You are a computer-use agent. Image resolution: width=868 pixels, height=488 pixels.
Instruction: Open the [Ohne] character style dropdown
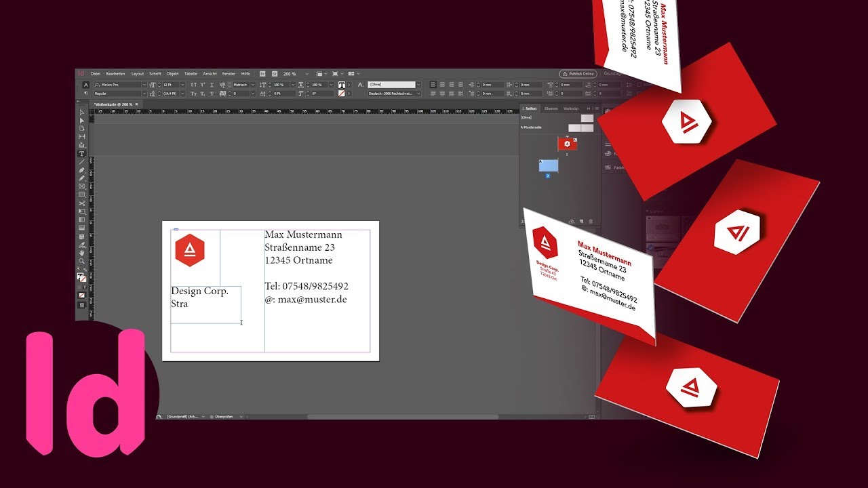418,85
